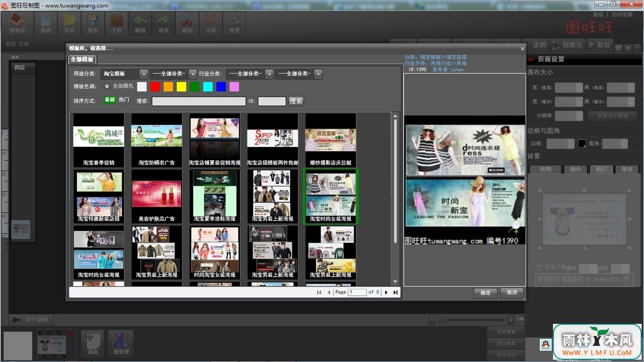Open the 设置 settings gears icon
The image size is (644, 362).
pyautogui.click(x=234, y=23)
